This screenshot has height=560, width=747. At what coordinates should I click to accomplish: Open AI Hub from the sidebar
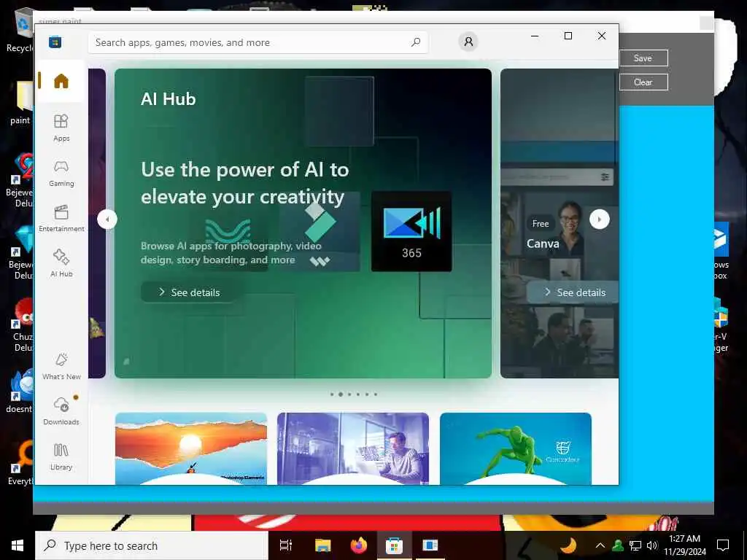[61, 263]
